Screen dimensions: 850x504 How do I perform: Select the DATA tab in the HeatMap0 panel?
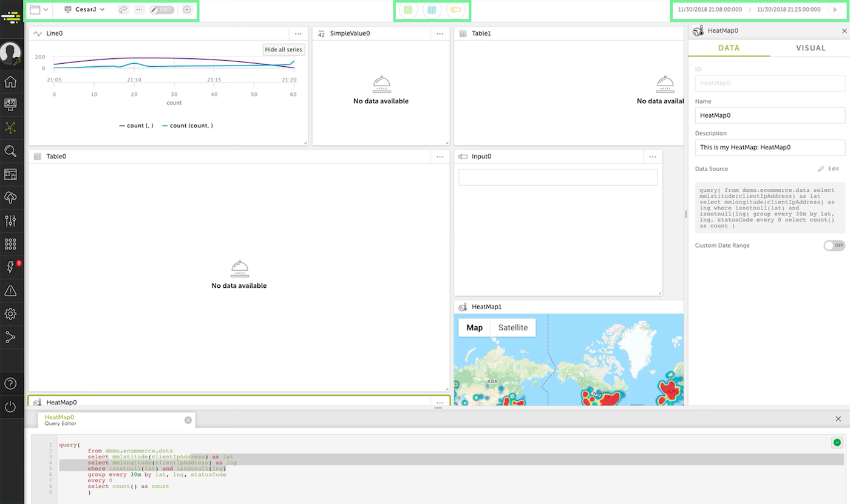pos(729,47)
